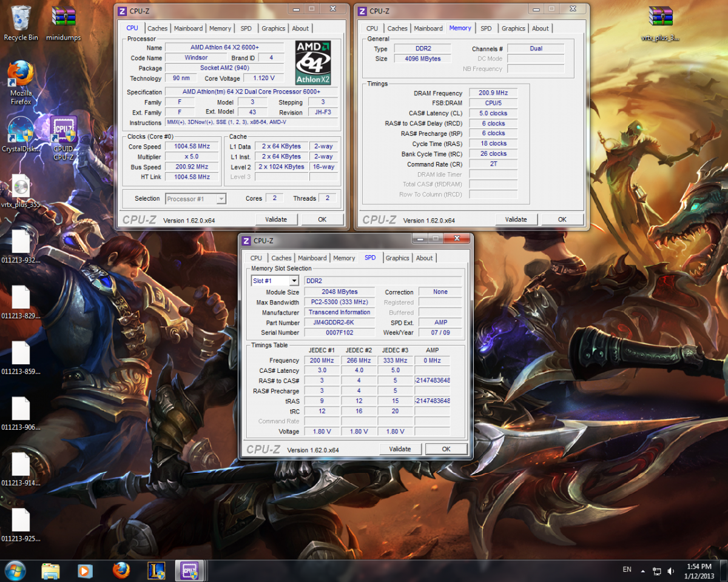This screenshot has height=582, width=728.
Task: Open the Recycle Bin desktop icon
Action: point(21,23)
